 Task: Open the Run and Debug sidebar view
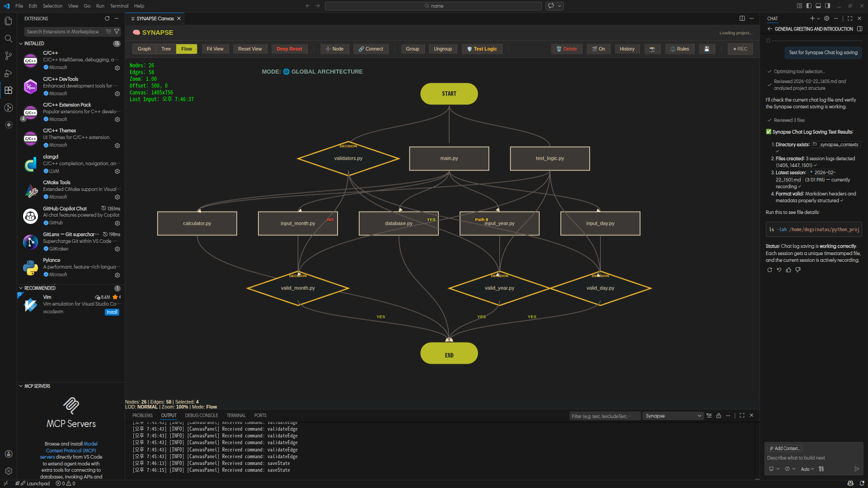(x=8, y=73)
